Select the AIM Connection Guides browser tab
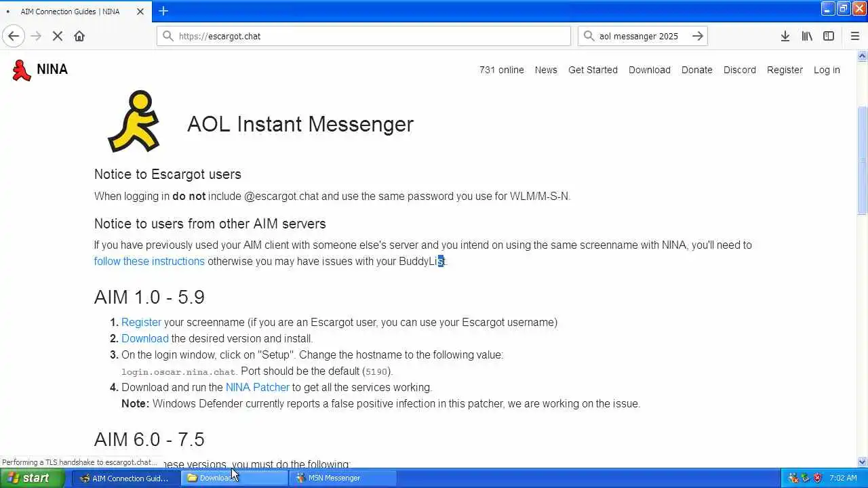The width and height of the screenshot is (868, 488). pyautogui.click(x=76, y=12)
